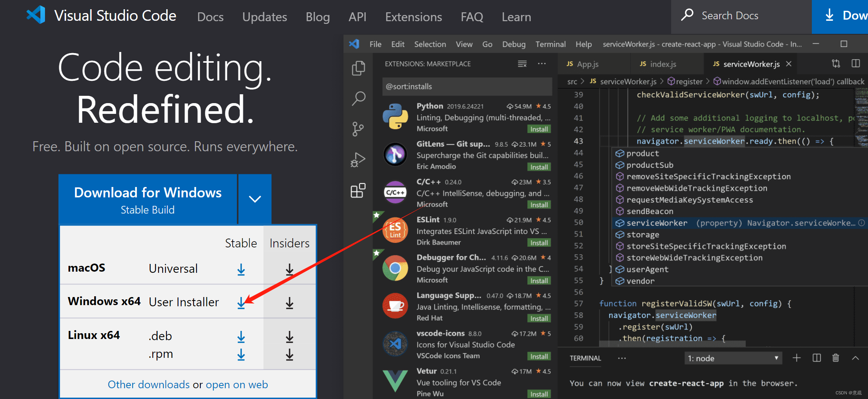Open the Go menu
The width and height of the screenshot is (868, 399).
coord(487,44)
